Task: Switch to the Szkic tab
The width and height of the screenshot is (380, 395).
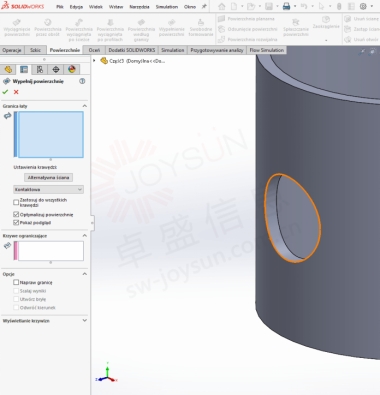Action: [35, 50]
